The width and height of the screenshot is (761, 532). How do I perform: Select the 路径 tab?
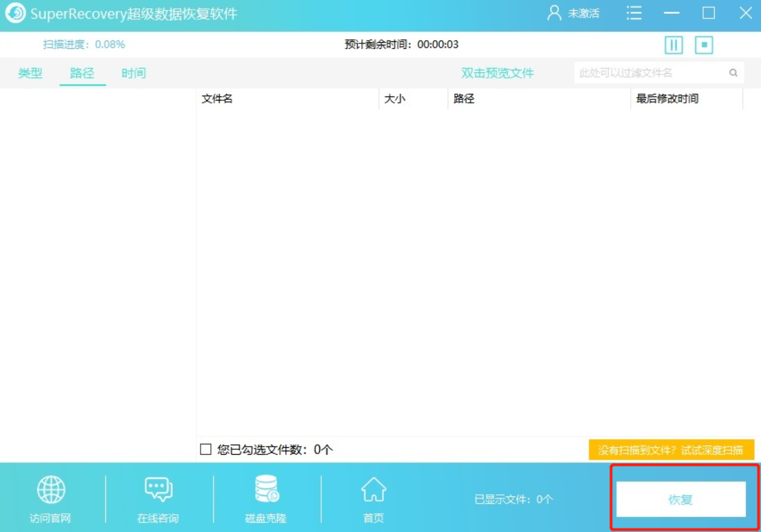click(82, 73)
